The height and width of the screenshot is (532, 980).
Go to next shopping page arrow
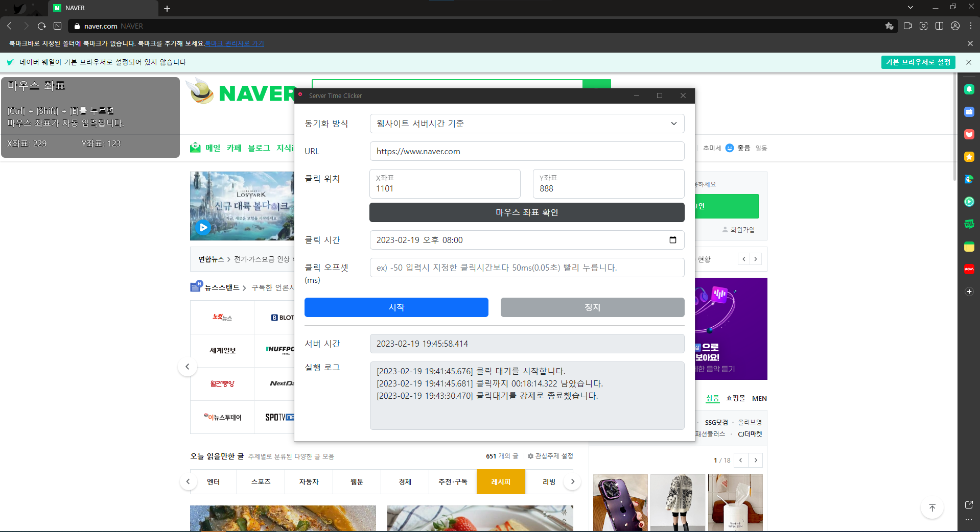756,460
